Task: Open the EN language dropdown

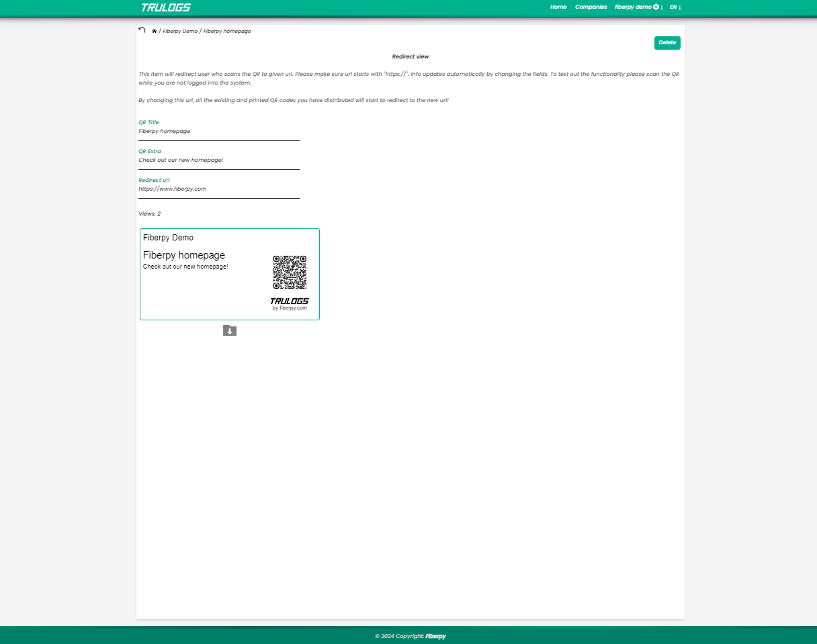Action: [x=675, y=7]
